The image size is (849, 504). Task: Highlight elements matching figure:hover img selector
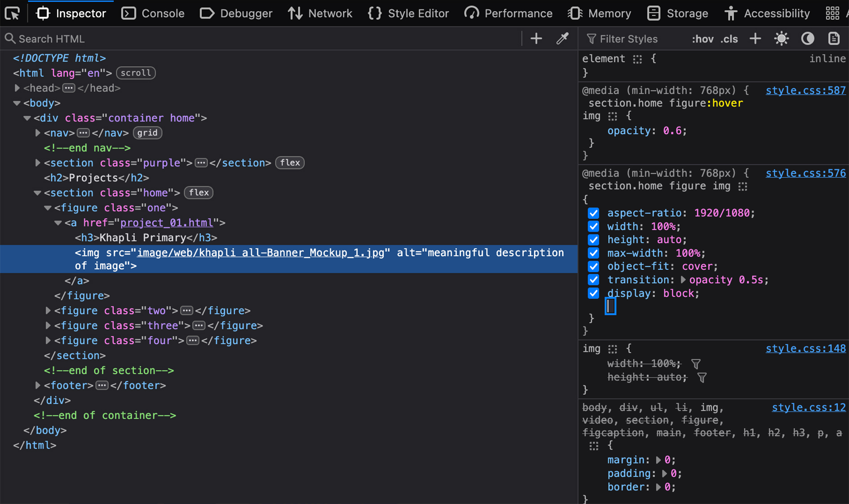[612, 117]
